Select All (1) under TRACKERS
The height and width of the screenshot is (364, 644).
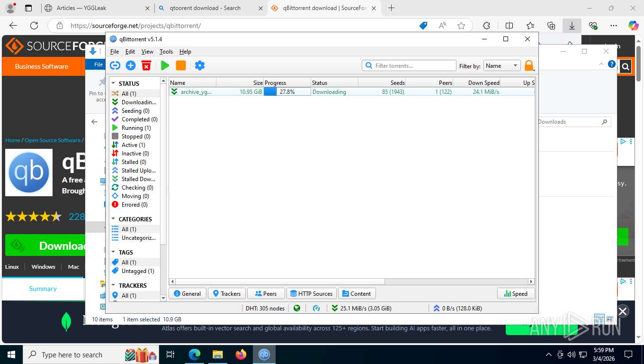coord(134,296)
